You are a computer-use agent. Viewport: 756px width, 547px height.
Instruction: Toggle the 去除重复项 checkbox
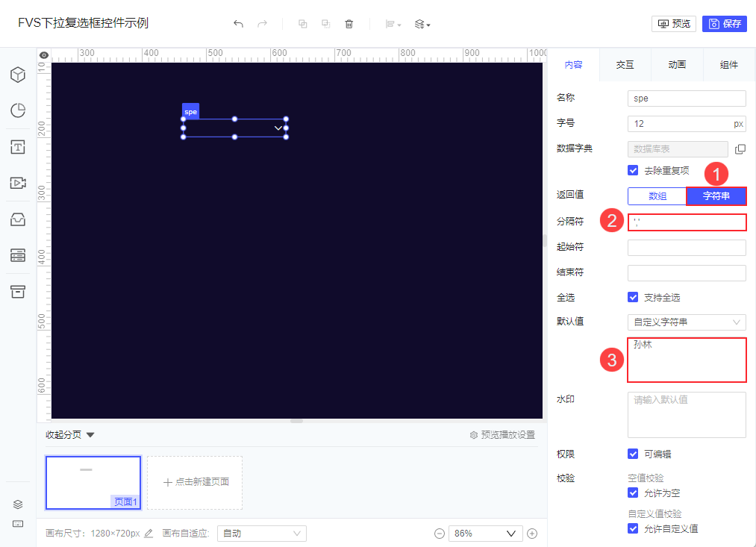[x=633, y=170]
